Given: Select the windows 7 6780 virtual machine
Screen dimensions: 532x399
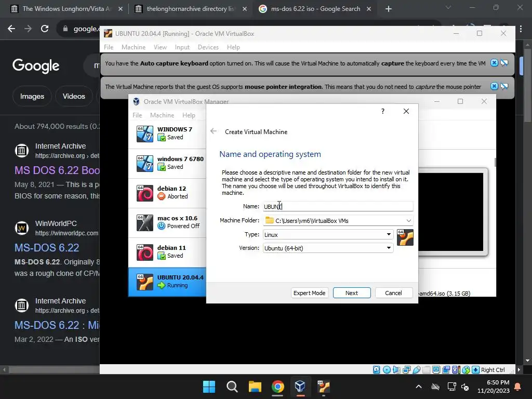Looking at the screenshot, I should [x=167, y=163].
